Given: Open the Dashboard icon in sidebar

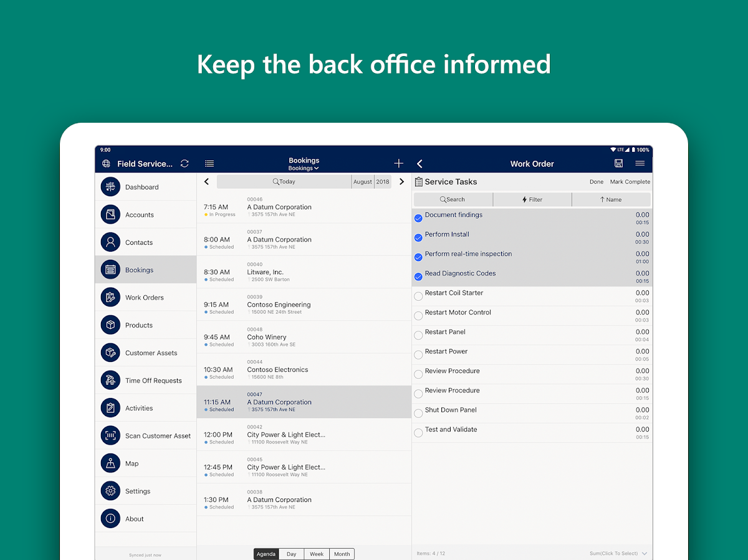Looking at the screenshot, I should coord(110,187).
